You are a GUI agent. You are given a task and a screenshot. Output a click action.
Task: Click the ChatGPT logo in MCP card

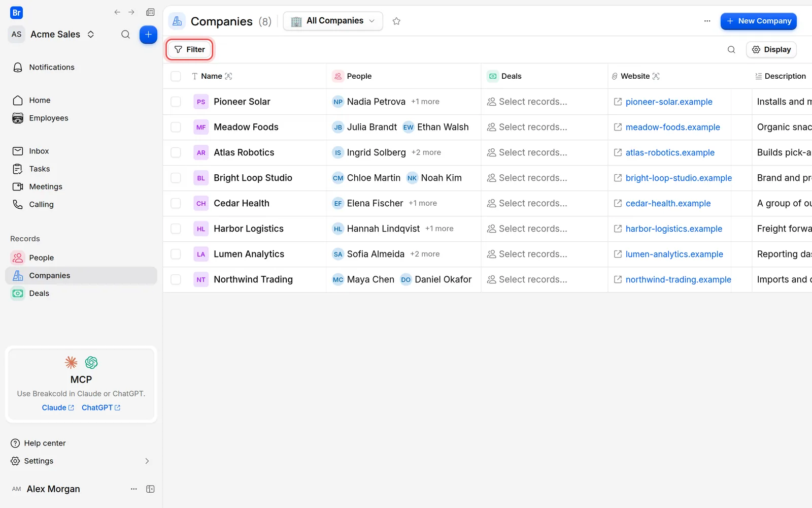pos(91,362)
